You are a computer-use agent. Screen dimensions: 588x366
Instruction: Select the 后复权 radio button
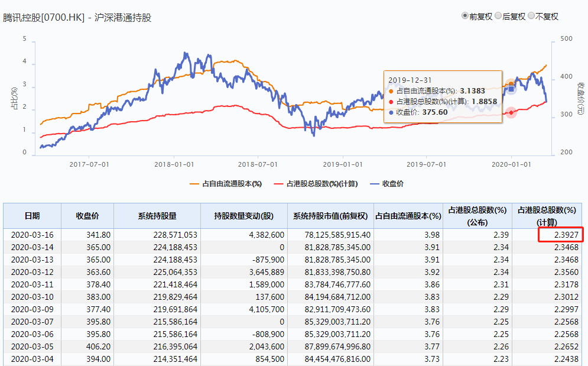coord(498,16)
